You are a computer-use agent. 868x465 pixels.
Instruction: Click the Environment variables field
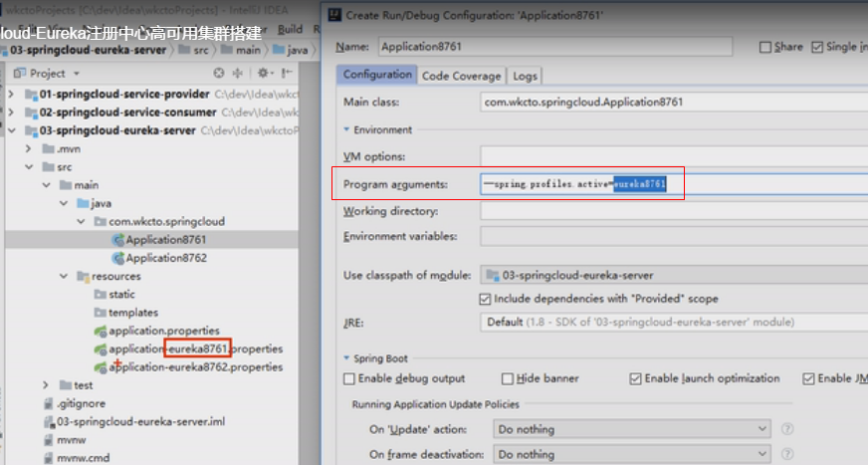[674, 236]
